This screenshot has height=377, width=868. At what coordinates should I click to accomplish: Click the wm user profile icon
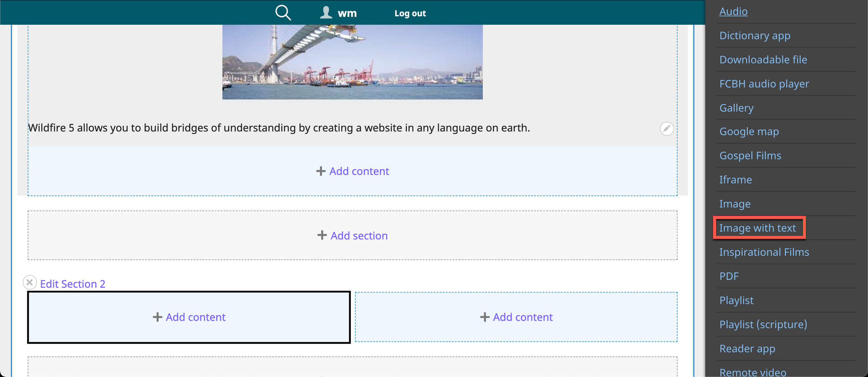tap(325, 13)
